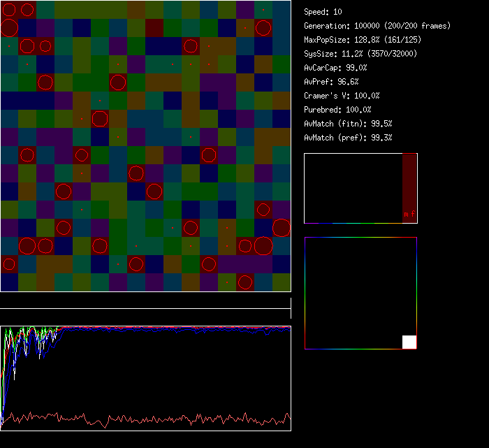
Task: Click the large circle at the grid's right edge
Action: click(282, 228)
